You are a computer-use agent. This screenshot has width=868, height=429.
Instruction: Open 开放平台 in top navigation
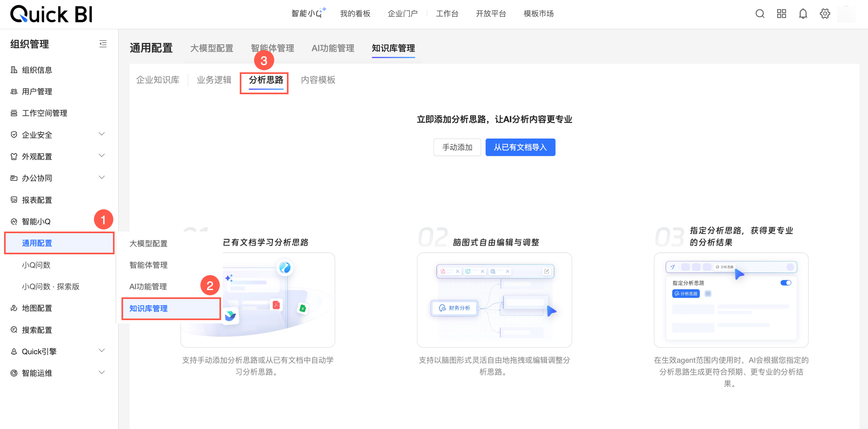(x=491, y=14)
